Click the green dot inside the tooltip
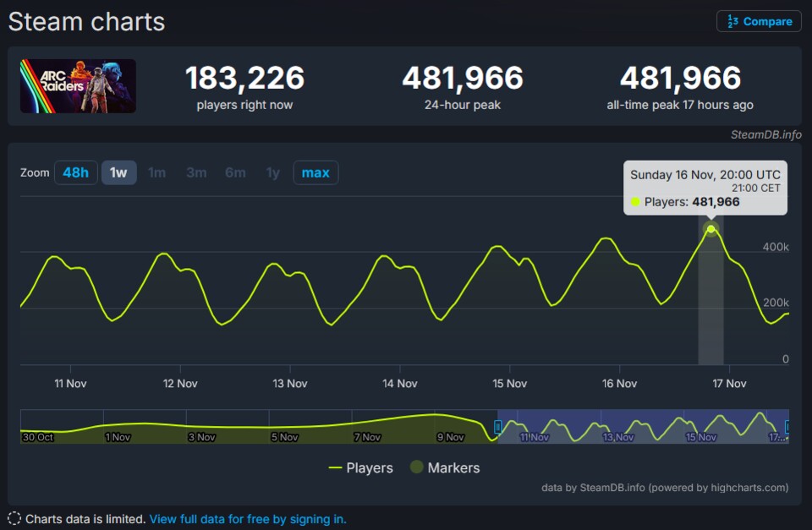Screen dimensions: 812x530 coord(636,202)
